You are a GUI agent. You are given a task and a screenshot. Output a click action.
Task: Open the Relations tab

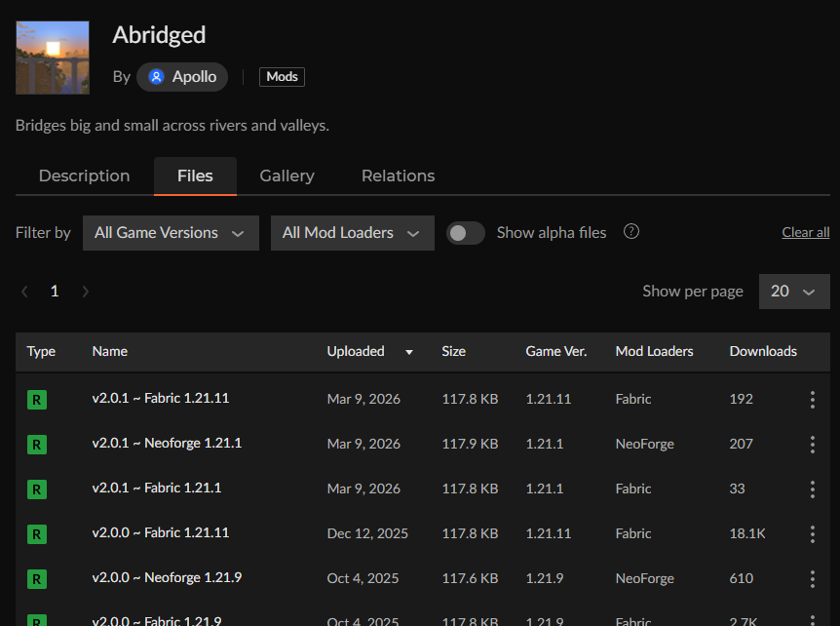click(398, 176)
